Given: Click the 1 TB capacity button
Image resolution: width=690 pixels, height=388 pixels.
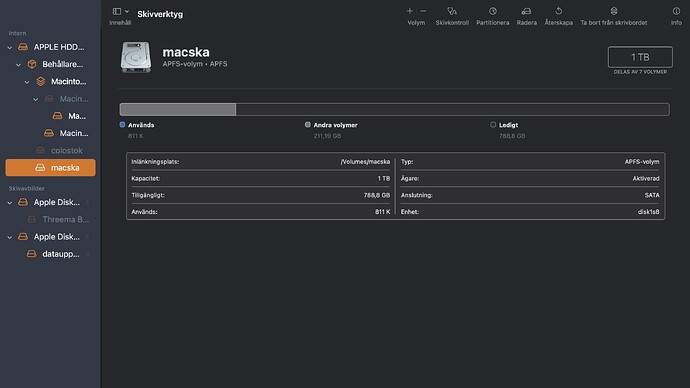Looking at the screenshot, I should pos(640,57).
